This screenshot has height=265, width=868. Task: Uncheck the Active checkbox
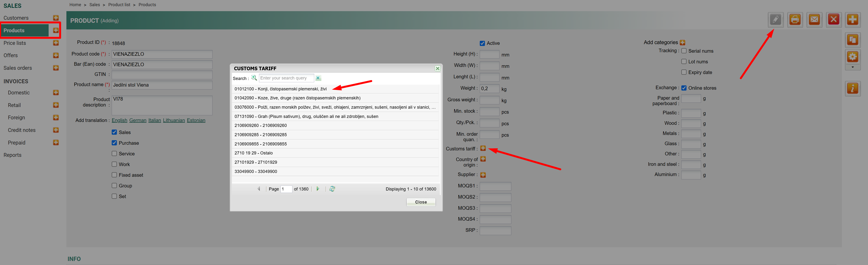[482, 43]
